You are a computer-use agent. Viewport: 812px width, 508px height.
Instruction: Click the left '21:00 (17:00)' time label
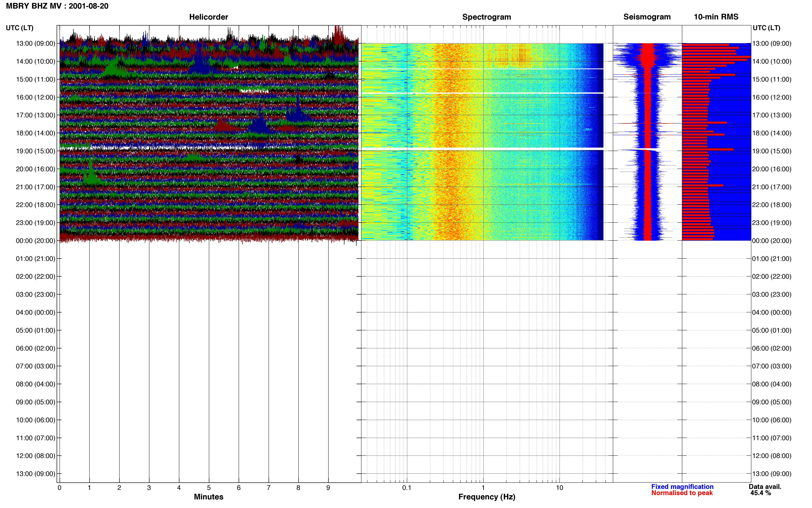coord(36,187)
